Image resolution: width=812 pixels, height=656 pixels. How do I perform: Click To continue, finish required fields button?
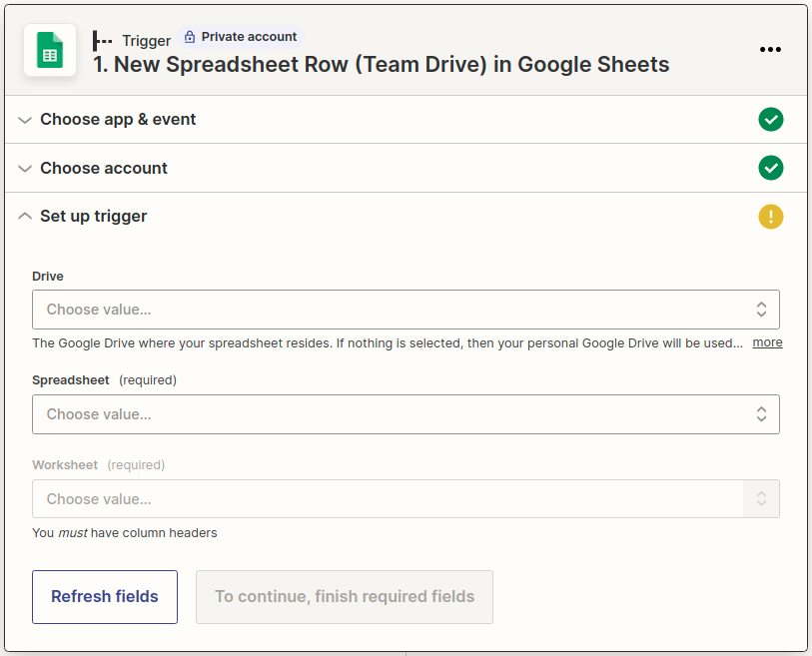point(345,597)
